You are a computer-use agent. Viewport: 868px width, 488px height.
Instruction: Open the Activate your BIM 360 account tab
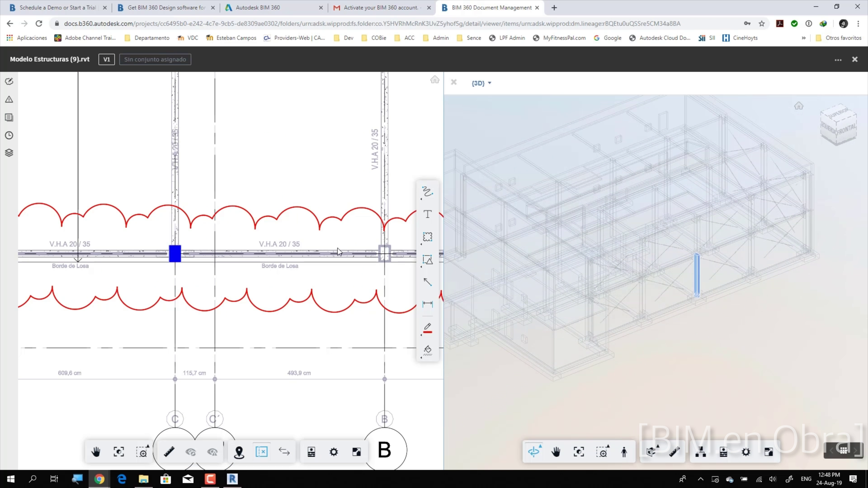pos(380,7)
